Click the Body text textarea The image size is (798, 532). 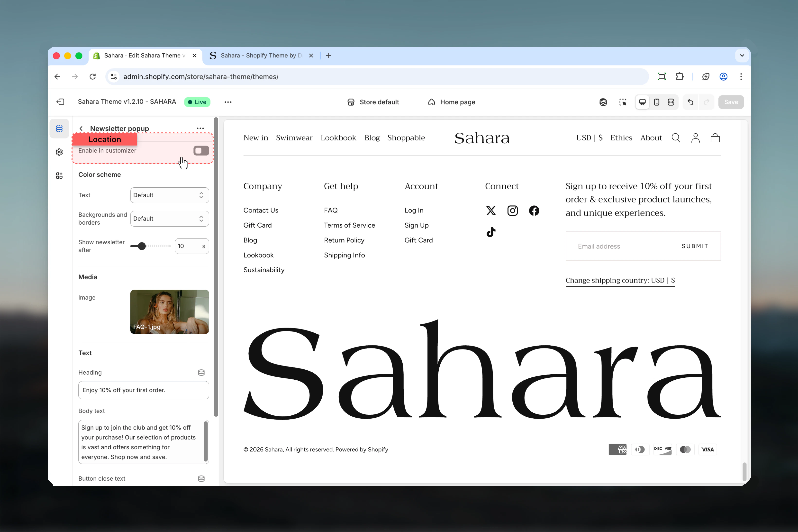[x=144, y=442]
